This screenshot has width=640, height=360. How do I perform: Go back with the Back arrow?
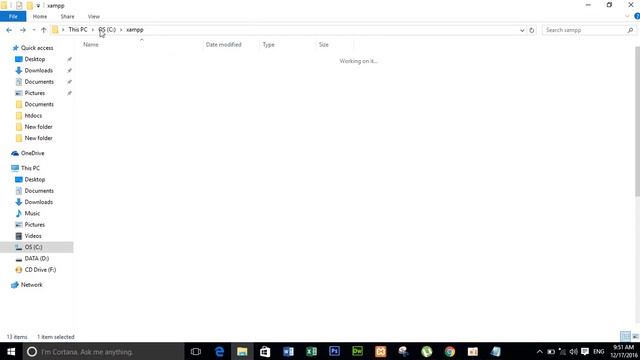[9, 30]
